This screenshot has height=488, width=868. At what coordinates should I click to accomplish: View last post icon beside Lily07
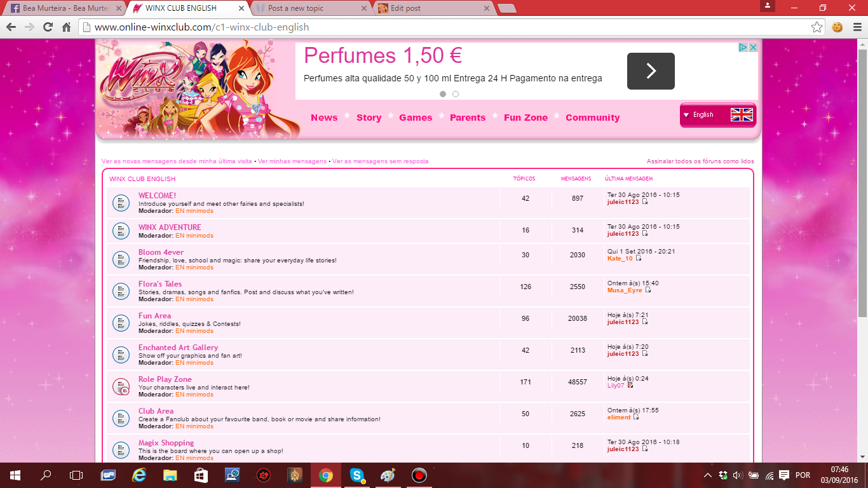630,385
